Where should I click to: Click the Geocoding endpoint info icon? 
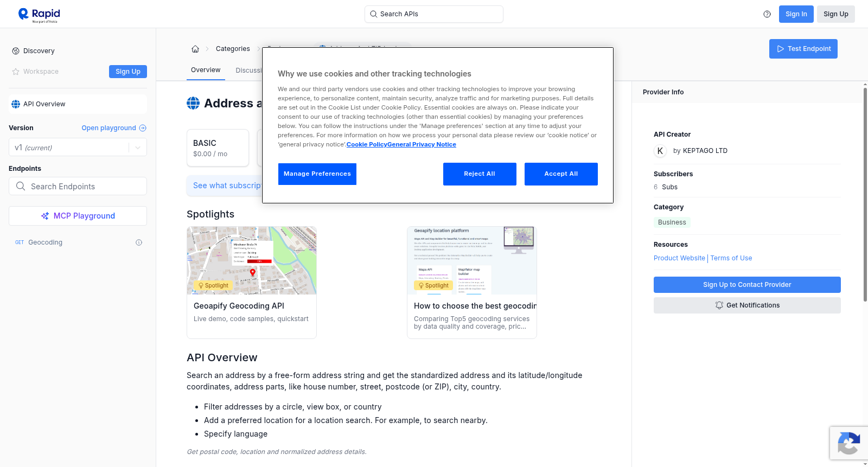[139, 242]
